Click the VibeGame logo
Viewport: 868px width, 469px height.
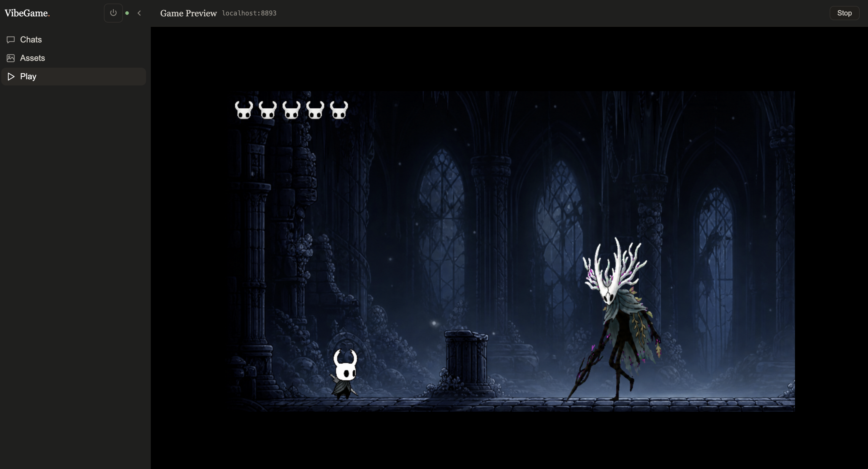tap(27, 13)
